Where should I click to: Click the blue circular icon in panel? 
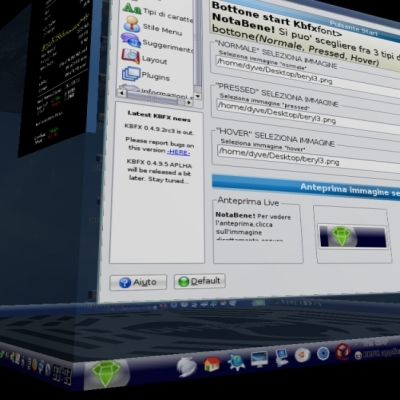(x=323, y=353)
